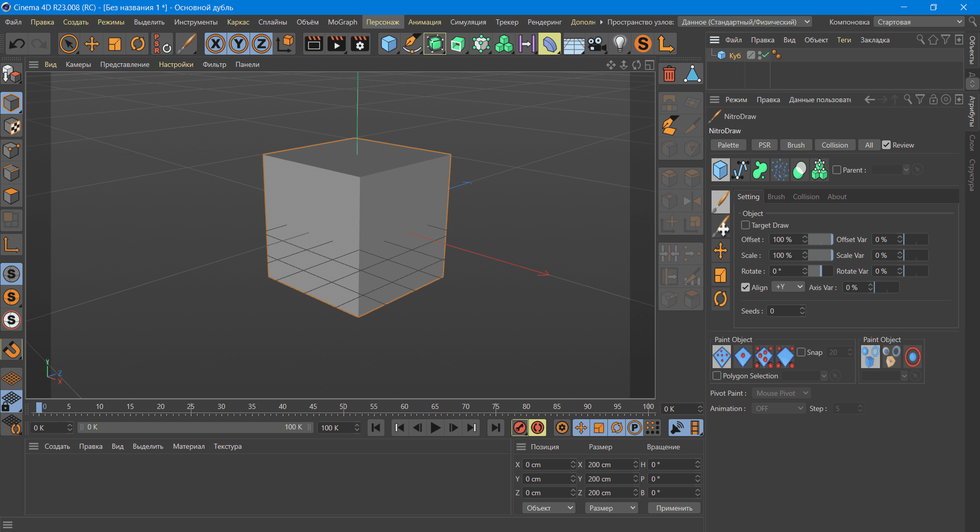The image size is (980, 532).
Task: Uncheck the Review checkbox
Action: (x=887, y=145)
